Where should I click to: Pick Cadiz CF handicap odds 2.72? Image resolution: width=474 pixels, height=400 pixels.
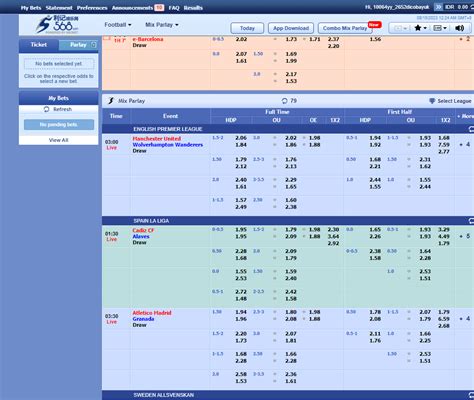[241, 292]
